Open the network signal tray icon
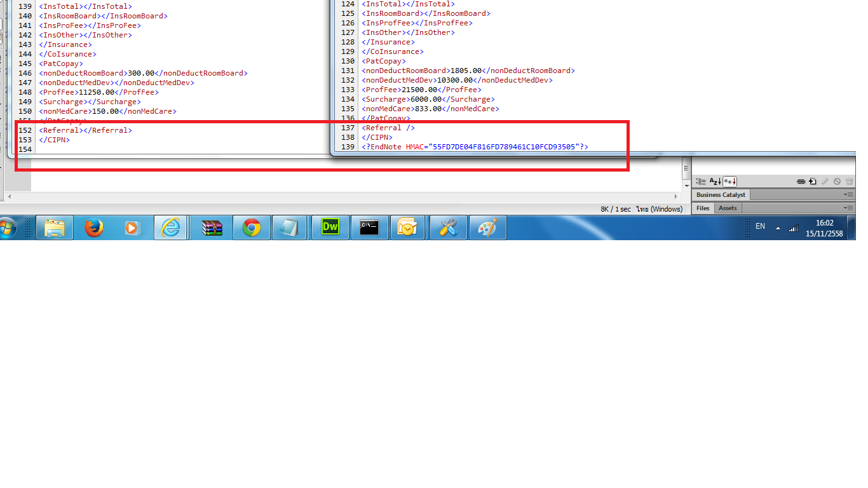Viewport: 868px width, 488px height. click(x=793, y=228)
